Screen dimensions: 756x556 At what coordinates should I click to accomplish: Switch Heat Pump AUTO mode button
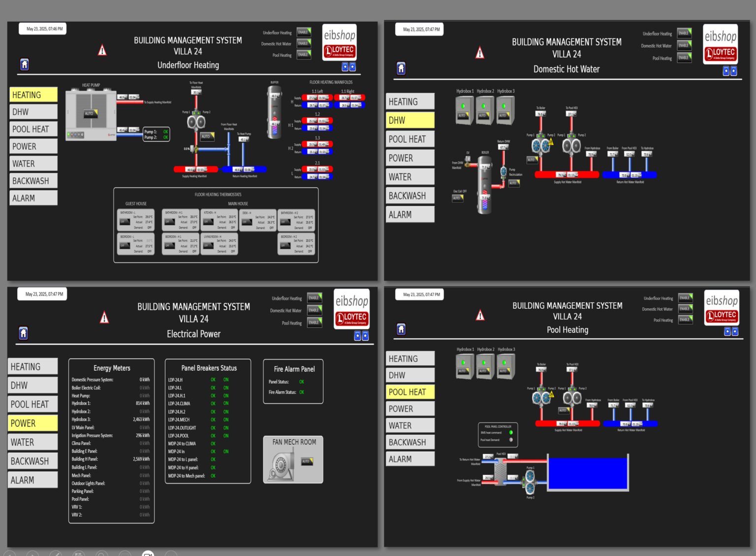[90, 114]
